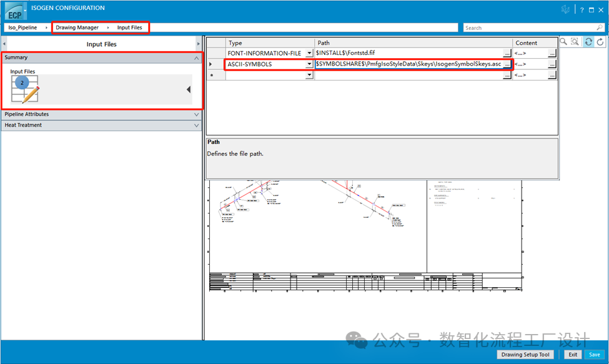Click the zoom window icon

pyautogui.click(x=575, y=42)
